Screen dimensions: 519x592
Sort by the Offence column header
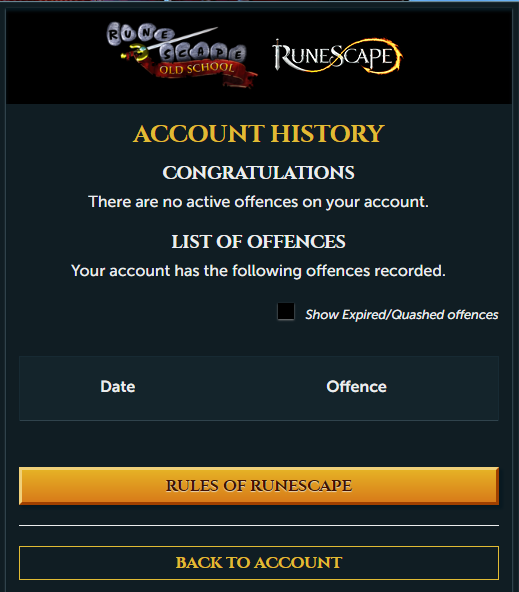click(356, 387)
